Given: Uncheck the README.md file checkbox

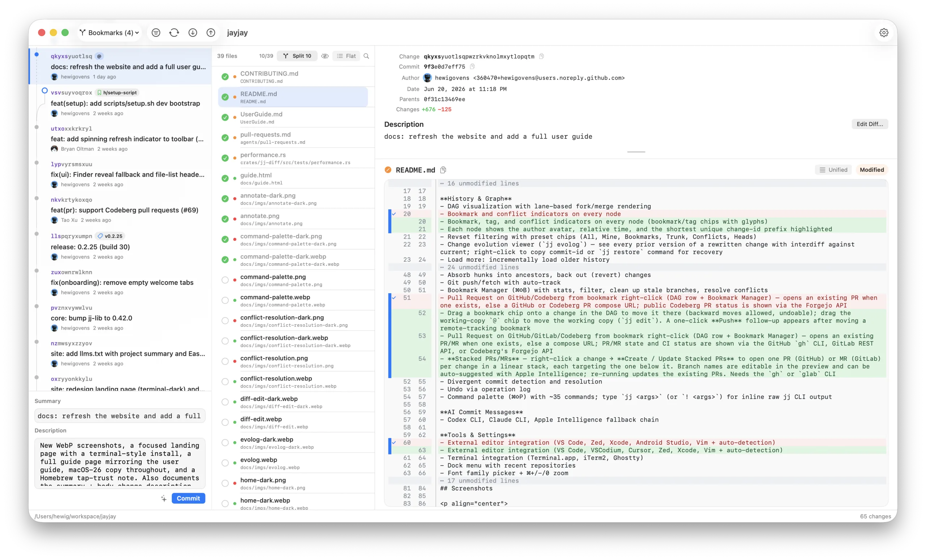Looking at the screenshot, I should 225,97.
